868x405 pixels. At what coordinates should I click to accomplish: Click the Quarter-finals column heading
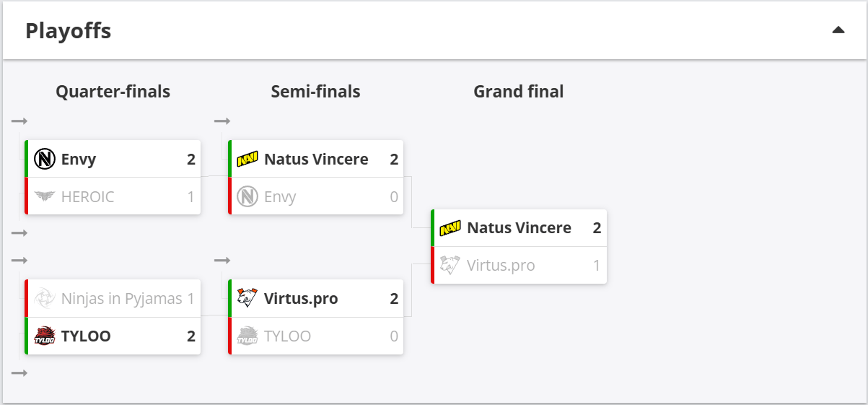(x=113, y=92)
